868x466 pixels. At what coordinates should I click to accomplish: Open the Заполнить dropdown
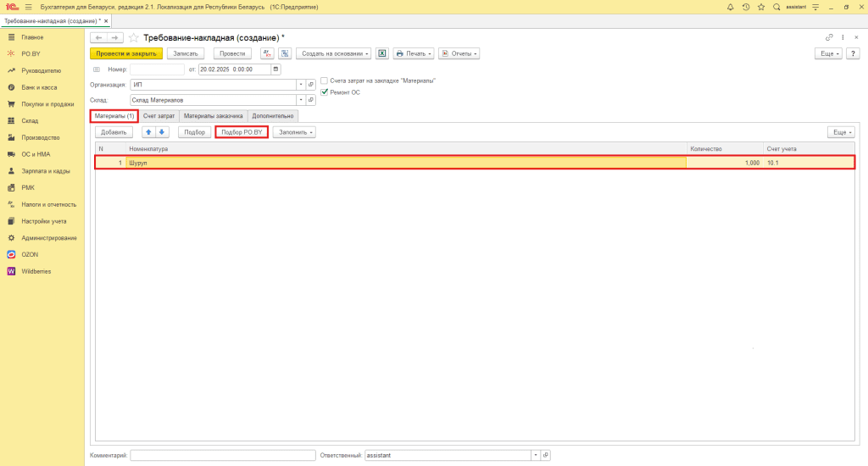point(294,132)
